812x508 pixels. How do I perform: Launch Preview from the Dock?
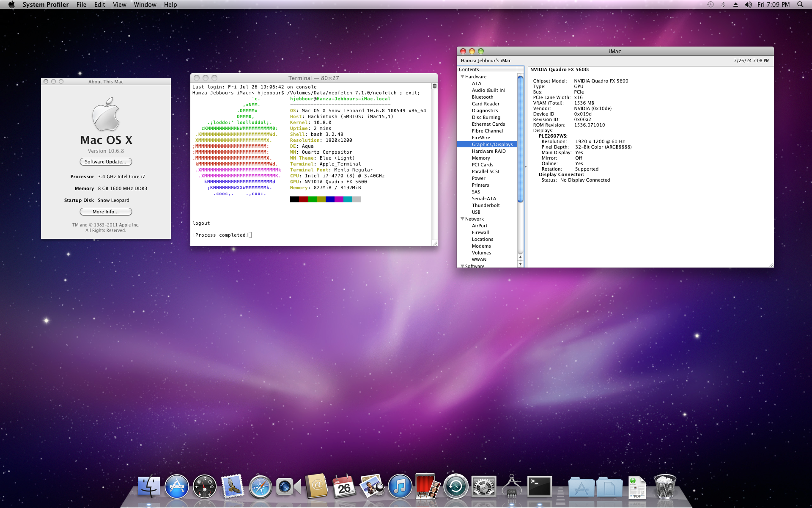(372, 486)
